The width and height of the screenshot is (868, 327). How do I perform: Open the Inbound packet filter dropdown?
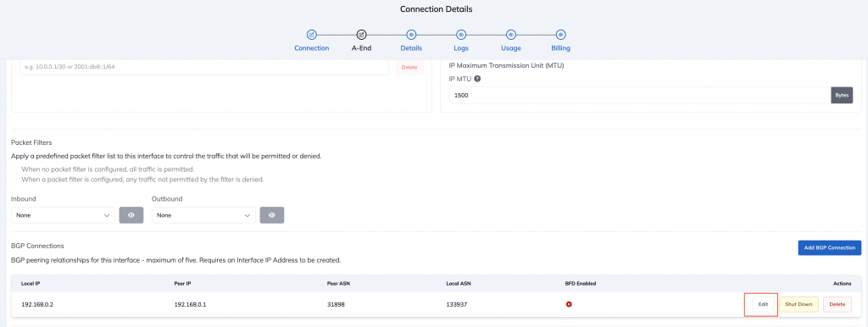point(63,215)
